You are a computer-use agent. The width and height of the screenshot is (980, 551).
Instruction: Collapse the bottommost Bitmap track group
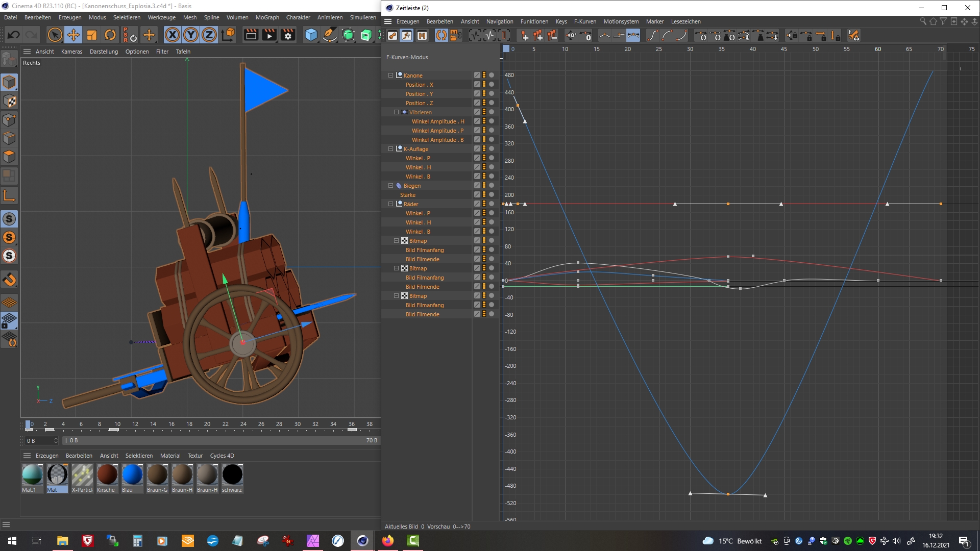tap(396, 296)
